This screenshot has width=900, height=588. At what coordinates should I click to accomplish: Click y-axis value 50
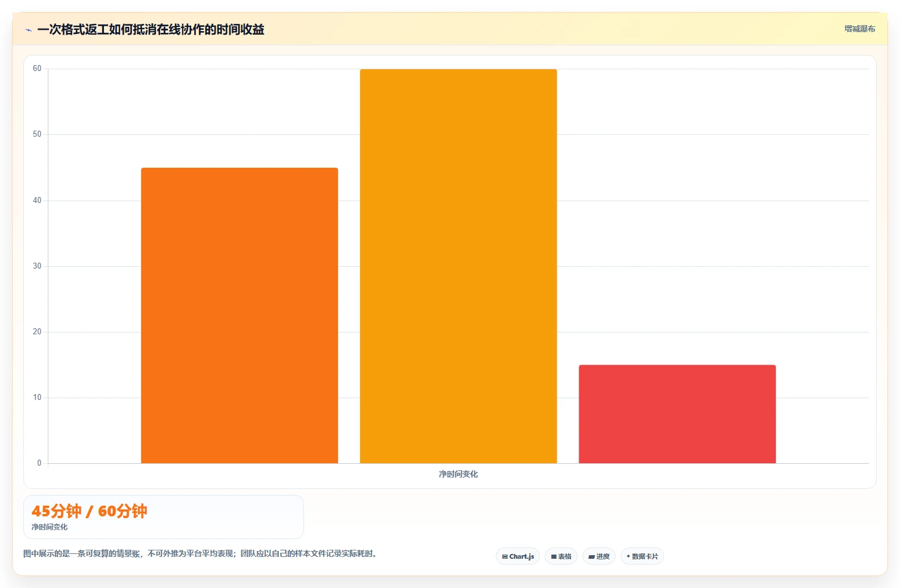pos(37,134)
